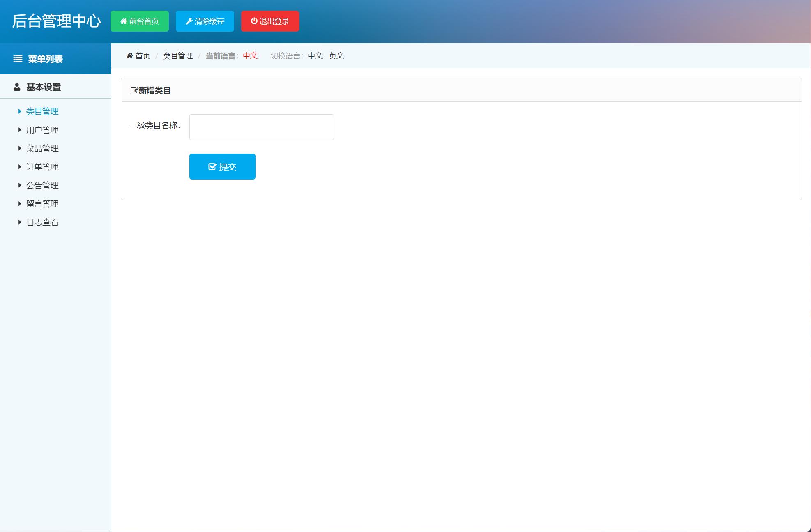The image size is (811, 532).
Task: Switch language to 中文 link
Action: pyautogui.click(x=315, y=56)
